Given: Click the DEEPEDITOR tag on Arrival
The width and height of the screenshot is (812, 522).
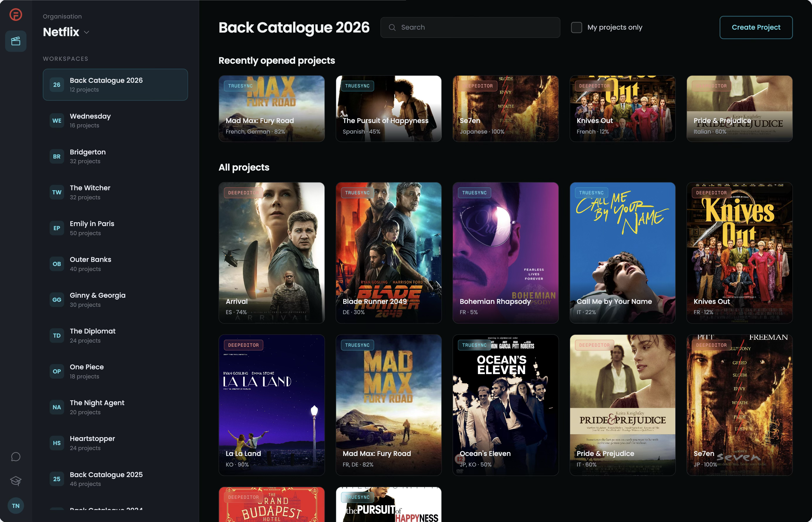Looking at the screenshot, I should click(243, 193).
